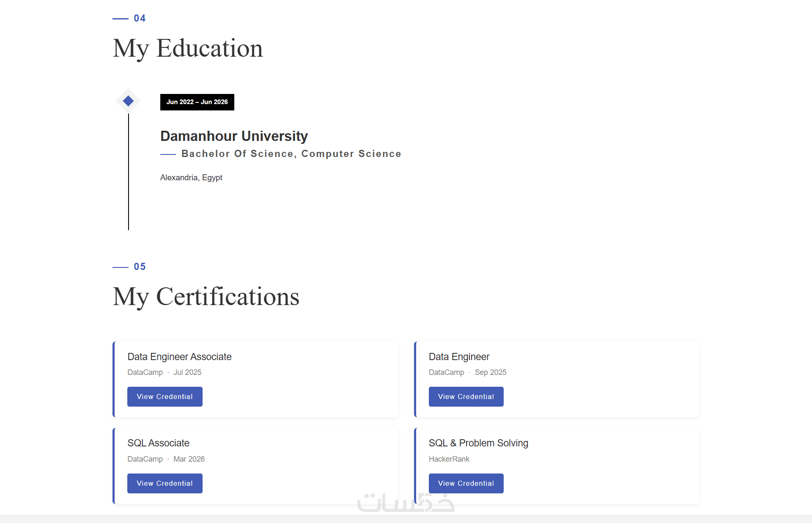Click the section number 05 label
This screenshot has height=523, width=812.
[140, 267]
